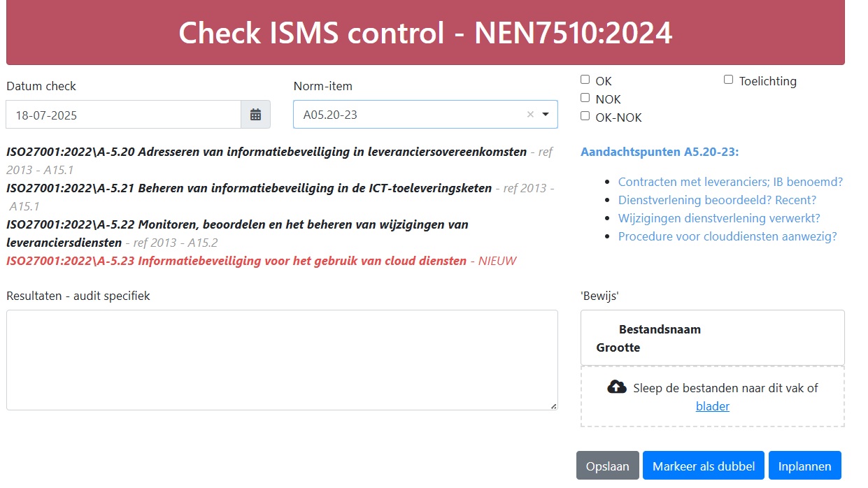The height and width of the screenshot is (488, 868).
Task: Click the Opslaan button
Action: tap(608, 466)
